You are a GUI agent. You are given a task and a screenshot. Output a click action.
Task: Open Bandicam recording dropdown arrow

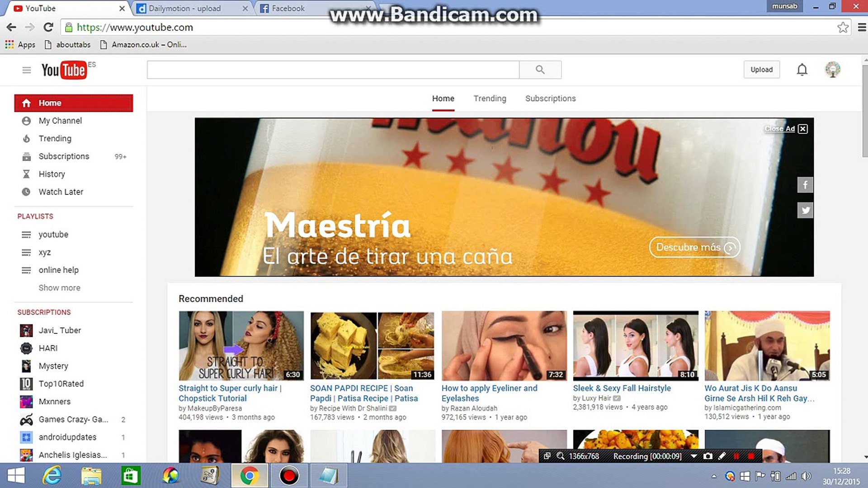click(693, 456)
